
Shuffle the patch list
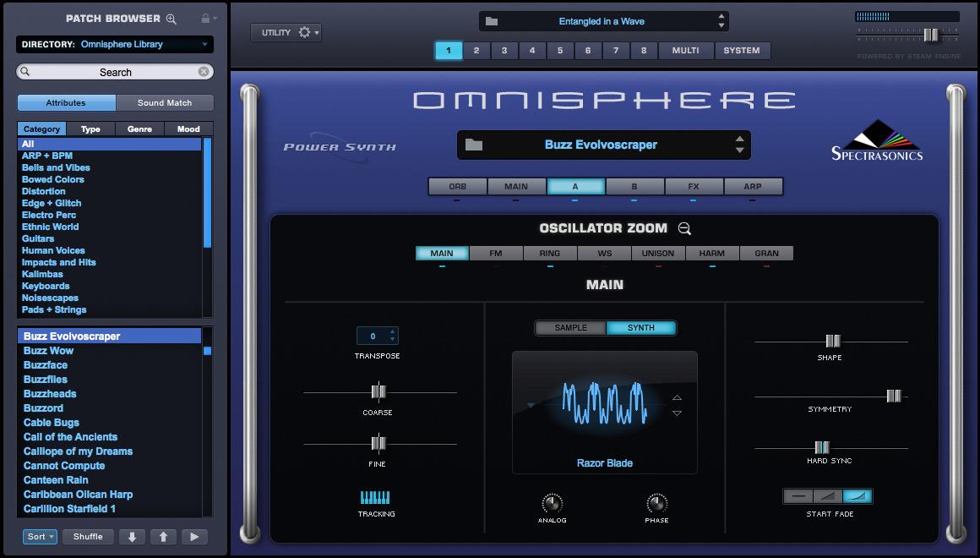[x=88, y=536]
